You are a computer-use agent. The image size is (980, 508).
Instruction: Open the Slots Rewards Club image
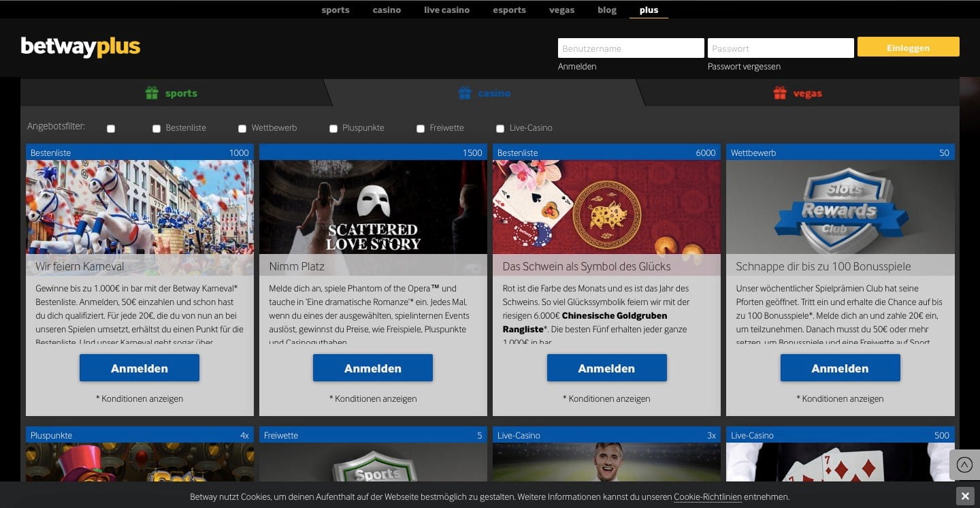pos(840,208)
